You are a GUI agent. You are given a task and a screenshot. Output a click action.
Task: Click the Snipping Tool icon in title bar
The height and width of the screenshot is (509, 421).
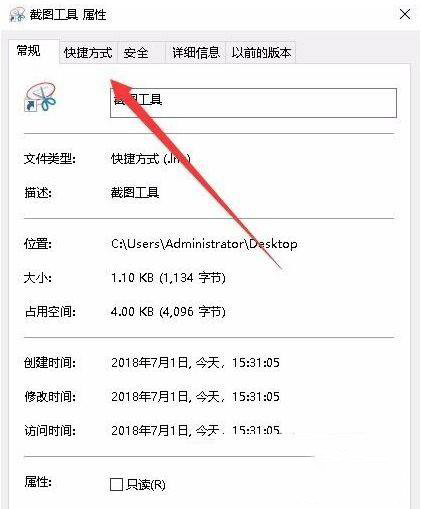pyautogui.click(x=17, y=15)
